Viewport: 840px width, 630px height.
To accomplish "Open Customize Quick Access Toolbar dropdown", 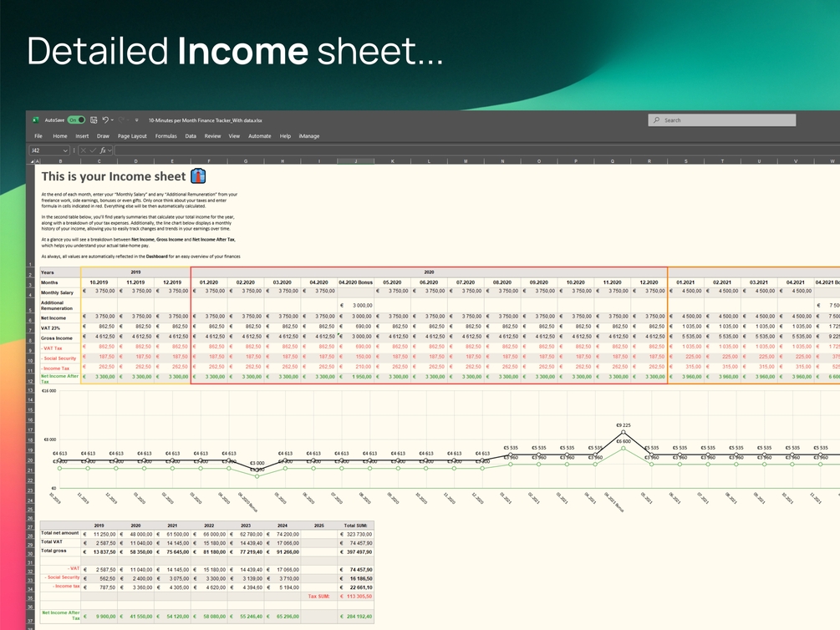I will (136, 120).
